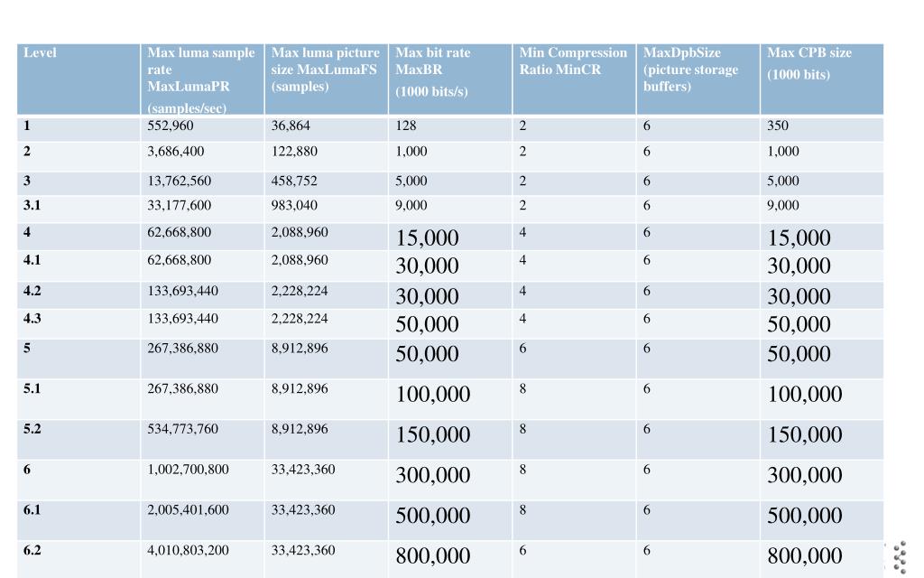Click the Level 4.1 row label
This screenshot has width=924, height=578.
(32, 260)
